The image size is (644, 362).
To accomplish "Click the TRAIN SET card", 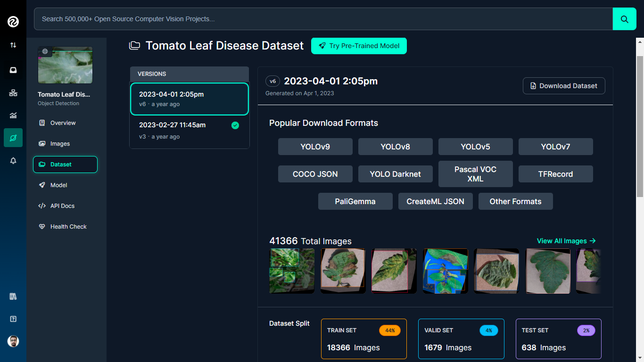I will pyautogui.click(x=364, y=339).
